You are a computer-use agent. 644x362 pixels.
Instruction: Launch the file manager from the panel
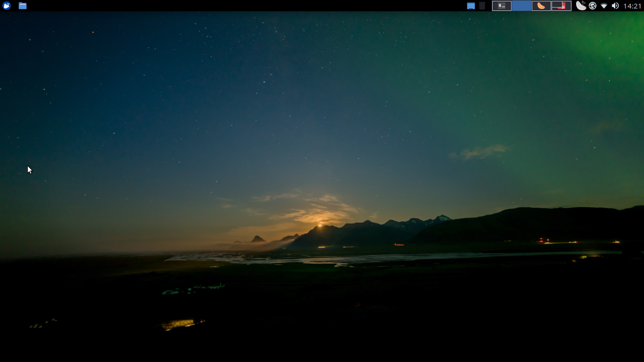(23, 6)
